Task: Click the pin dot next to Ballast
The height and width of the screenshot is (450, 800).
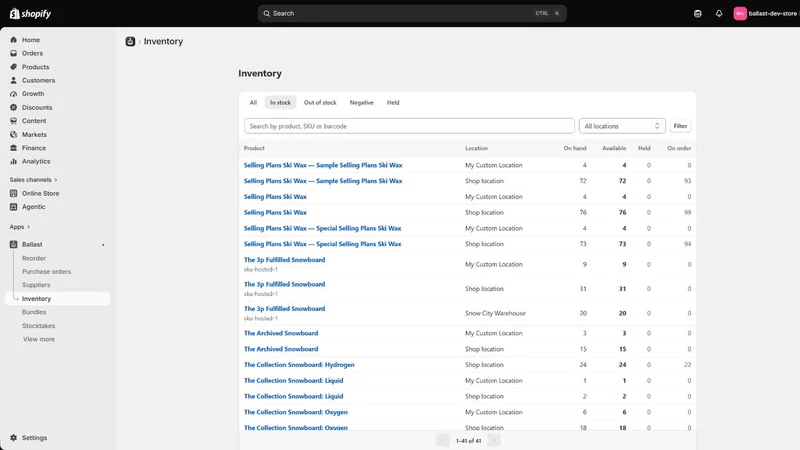Action: (x=103, y=245)
